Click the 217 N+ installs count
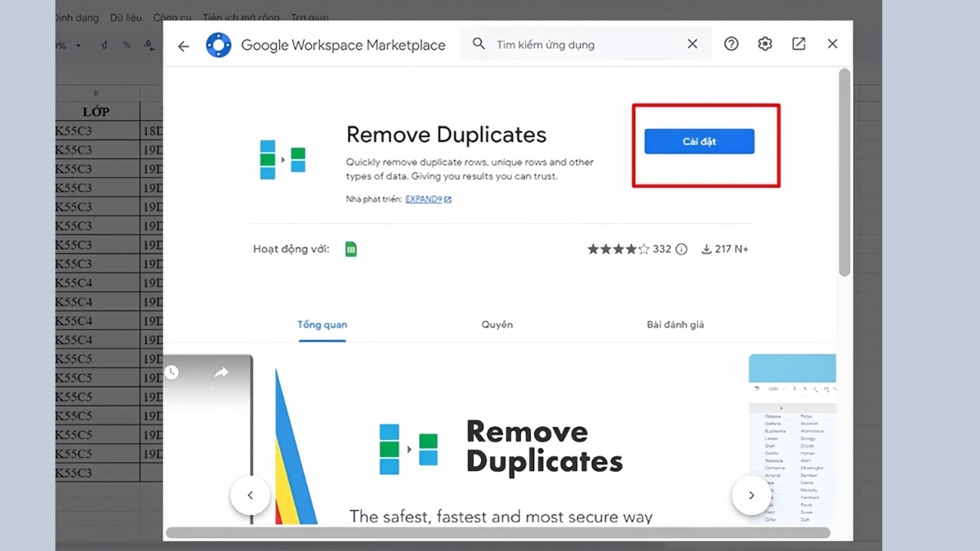The image size is (980, 551). click(x=732, y=249)
